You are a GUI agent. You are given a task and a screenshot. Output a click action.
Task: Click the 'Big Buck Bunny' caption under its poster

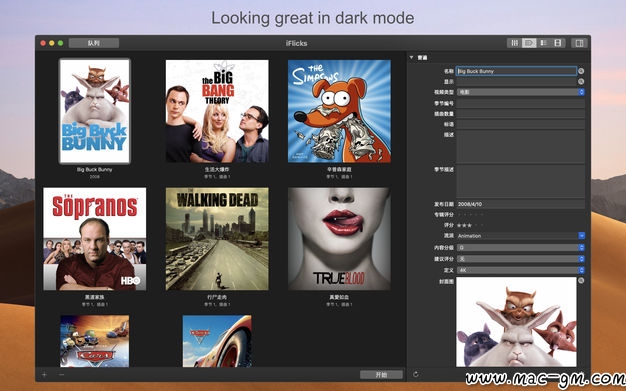(95, 169)
